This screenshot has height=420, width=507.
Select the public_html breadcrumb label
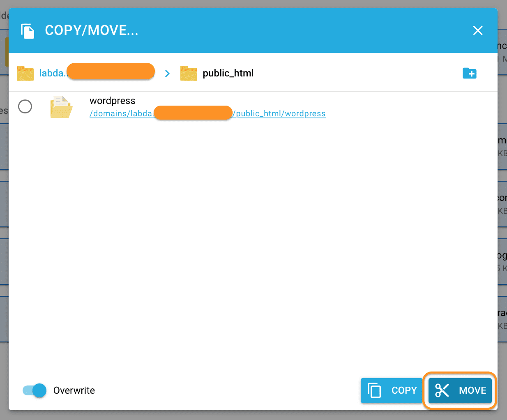[228, 73]
